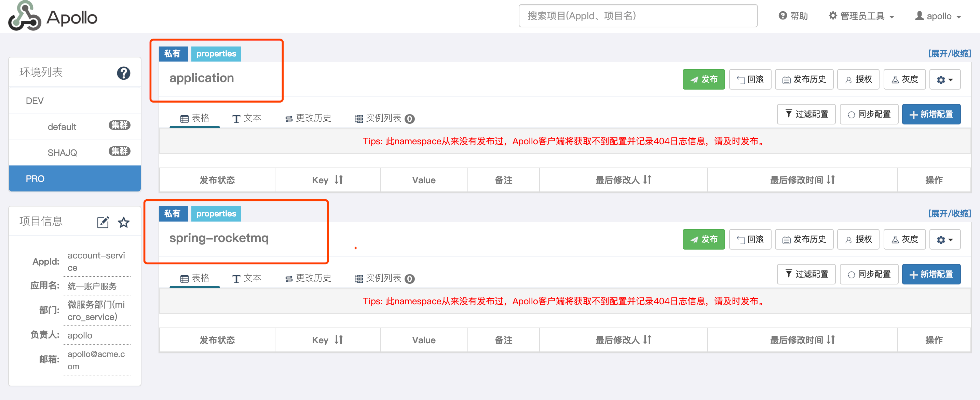
Task: Sort application table by last modifier
Action: tap(647, 179)
